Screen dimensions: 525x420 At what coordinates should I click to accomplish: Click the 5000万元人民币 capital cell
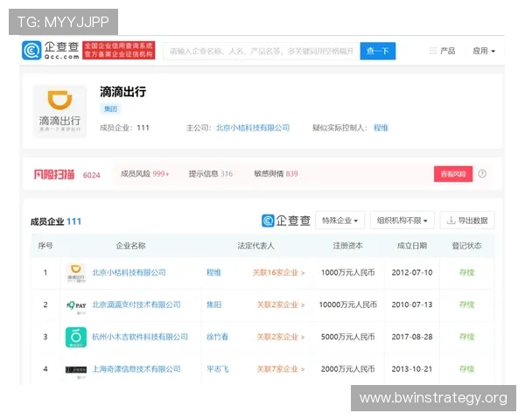[348, 337]
